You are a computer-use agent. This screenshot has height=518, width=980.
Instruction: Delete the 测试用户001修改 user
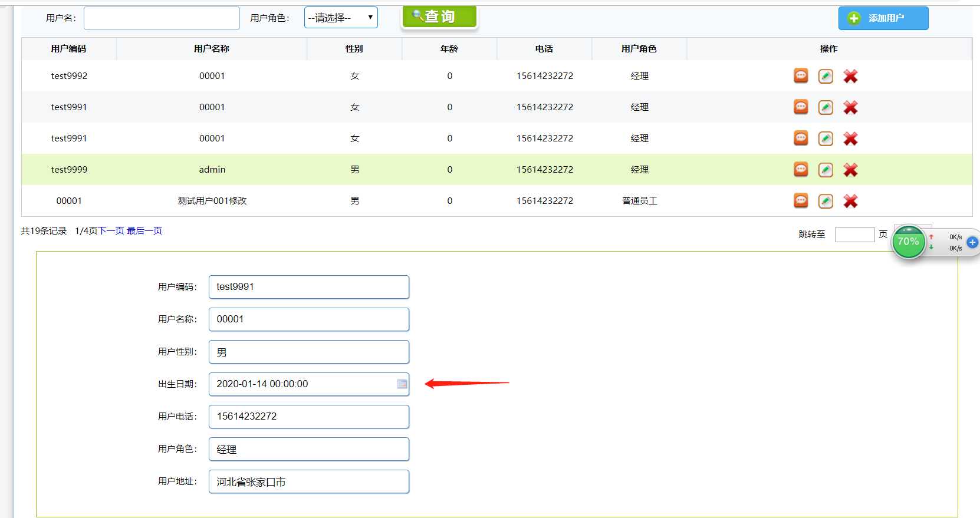point(850,201)
